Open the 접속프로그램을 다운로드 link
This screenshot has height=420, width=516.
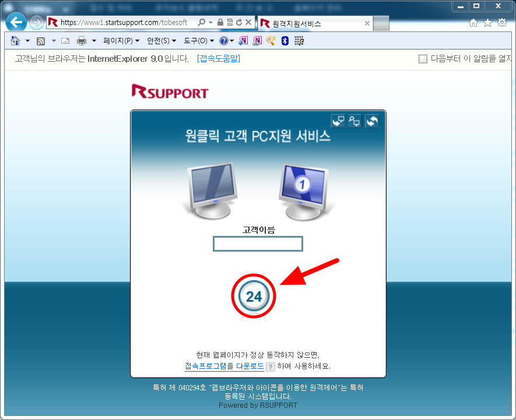(224, 366)
